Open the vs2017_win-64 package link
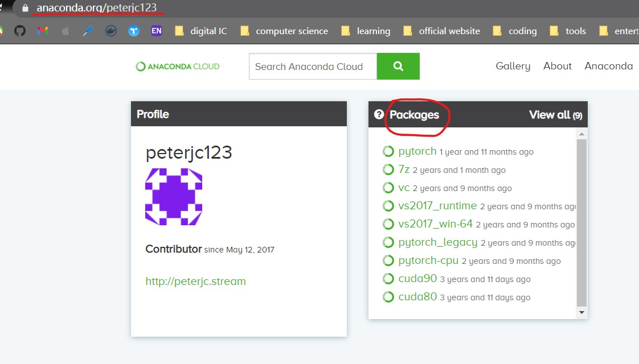The height and width of the screenshot is (364, 639). click(x=435, y=224)
